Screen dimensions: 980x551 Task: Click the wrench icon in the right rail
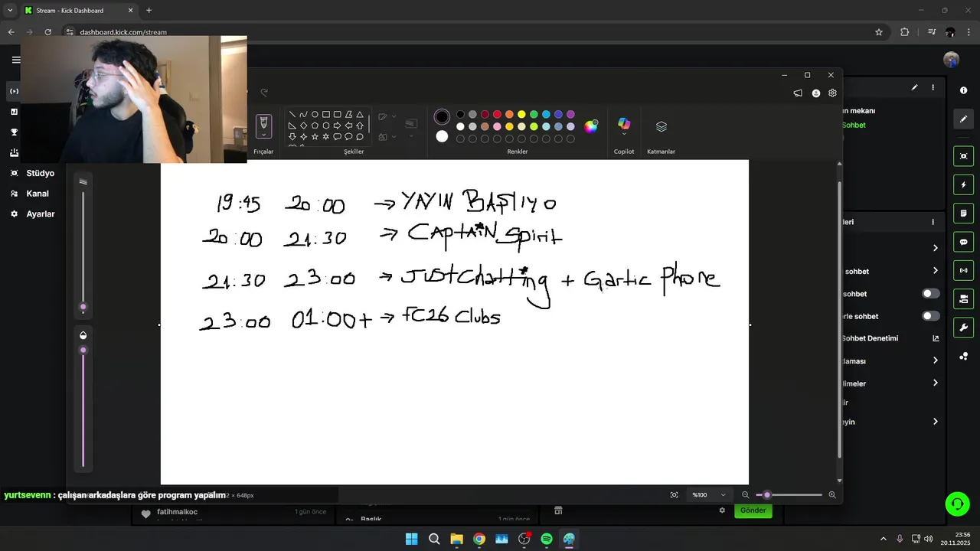[x=963, y=328]
